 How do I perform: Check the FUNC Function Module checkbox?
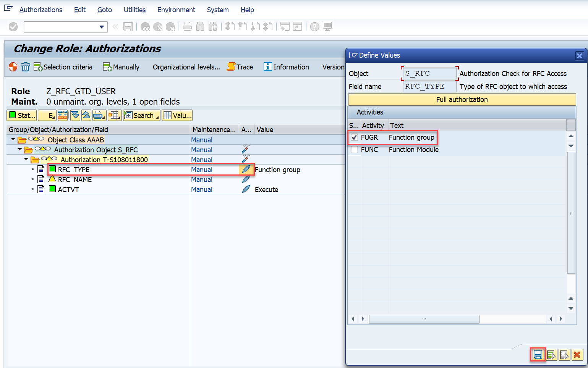tap(355, 150)
